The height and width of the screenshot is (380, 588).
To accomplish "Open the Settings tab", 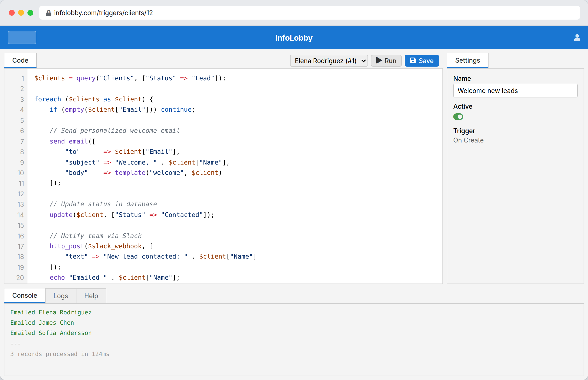I will click(x=467, y=60).
